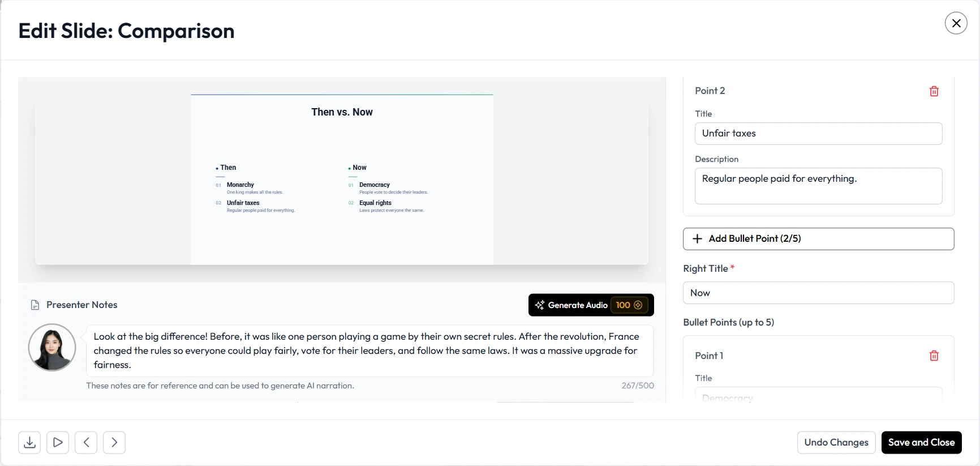Click 'Laws protect everyone the same.' text

[392, 210]
